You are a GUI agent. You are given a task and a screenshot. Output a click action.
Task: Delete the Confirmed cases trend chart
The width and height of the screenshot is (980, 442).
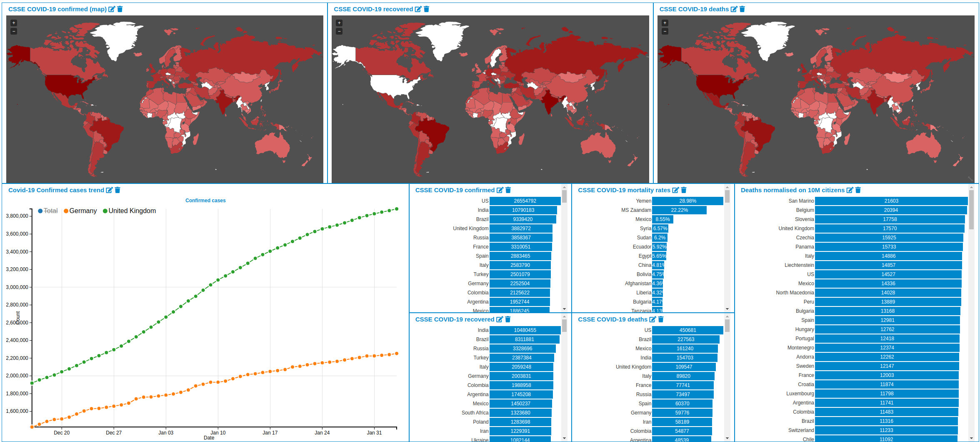point(117,190)
